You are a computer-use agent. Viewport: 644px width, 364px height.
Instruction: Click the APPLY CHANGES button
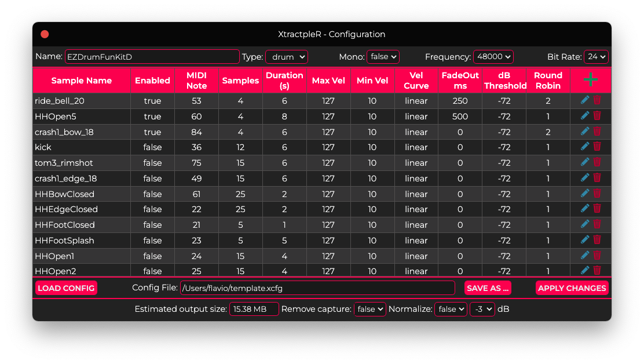[x=572, y=288]
